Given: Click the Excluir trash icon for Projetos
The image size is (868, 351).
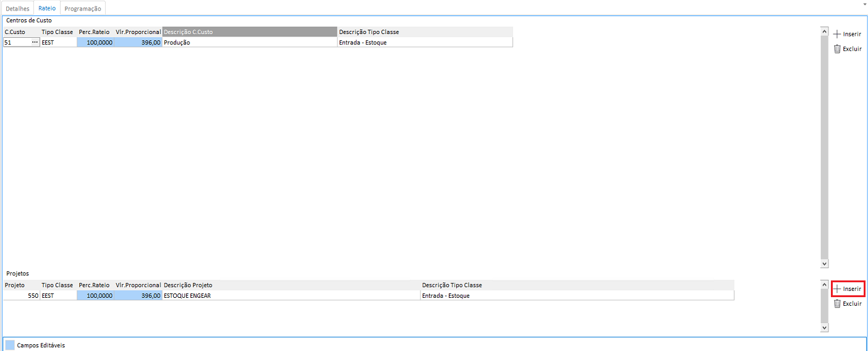Looking at the screenshot, I should coord(837,303).
